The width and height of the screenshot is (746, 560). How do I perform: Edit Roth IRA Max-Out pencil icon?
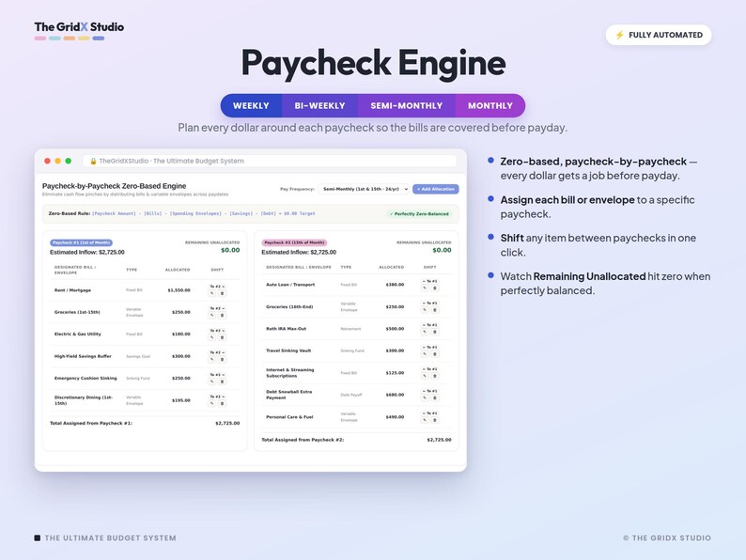tap(425, 332)
